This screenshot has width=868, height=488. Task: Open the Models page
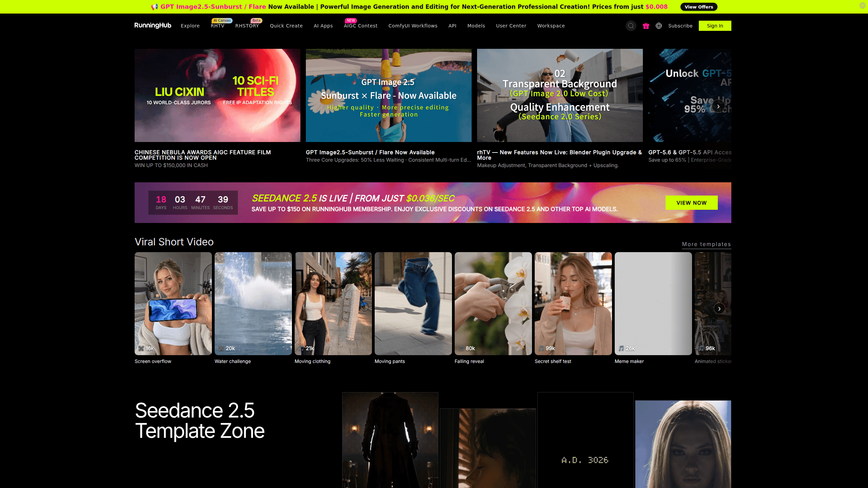click(476, 26)
